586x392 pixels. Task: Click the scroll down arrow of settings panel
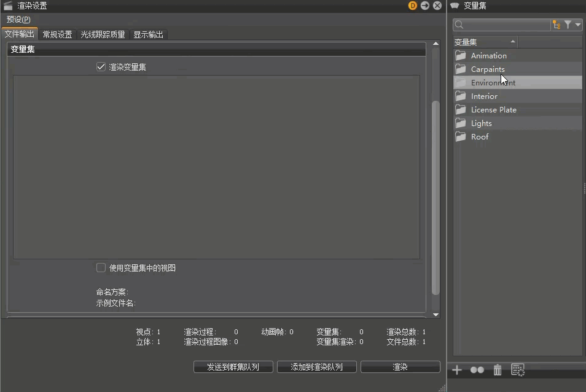click(436, 315)
